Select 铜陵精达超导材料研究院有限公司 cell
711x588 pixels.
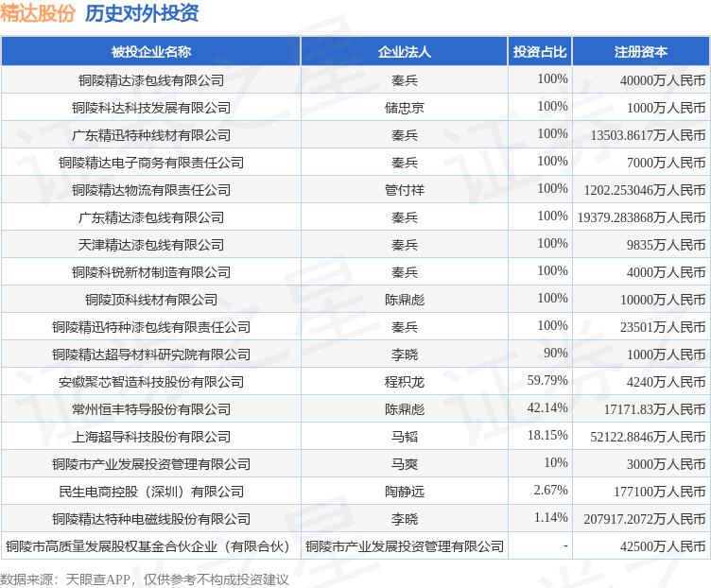(x=151, y=355)
